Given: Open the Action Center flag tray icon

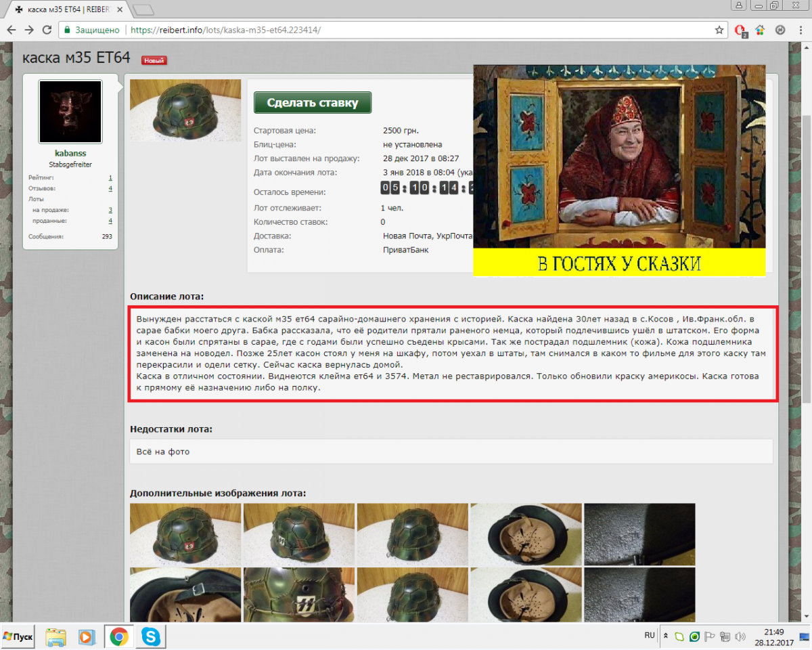Looking at the screenshot, I should [x=710, y=637].
